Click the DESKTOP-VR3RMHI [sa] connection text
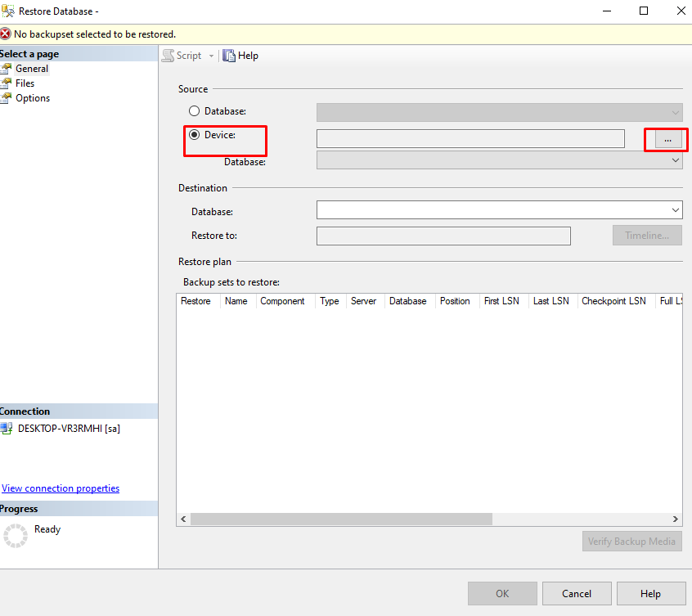The width and height of the screenshot is (692, 616). tap(69, 429)
